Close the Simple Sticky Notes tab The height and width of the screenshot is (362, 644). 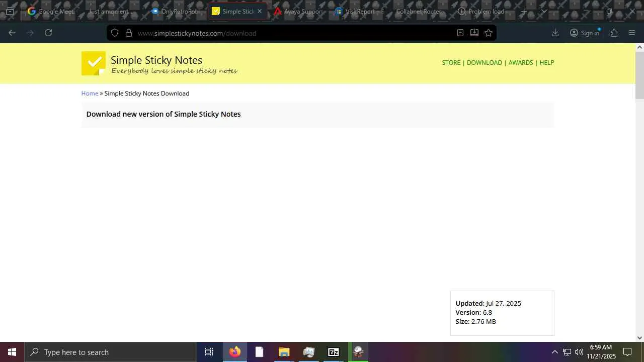260,11
